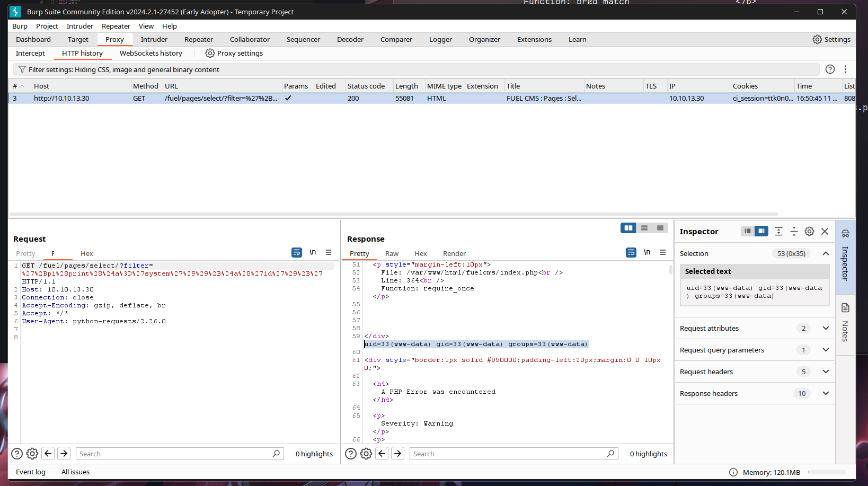Expand Response headers section
This screenshot has width=868, height=486.
(x=826, y=393)
